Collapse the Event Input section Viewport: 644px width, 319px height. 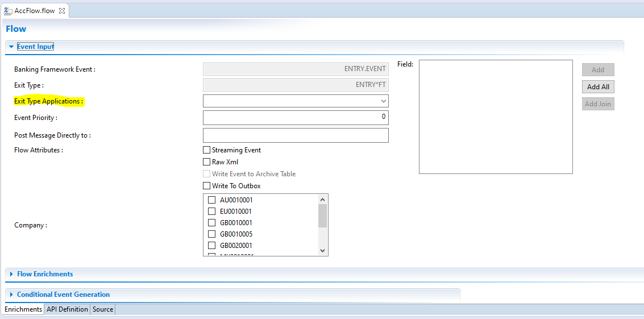(x=11, y=47)
